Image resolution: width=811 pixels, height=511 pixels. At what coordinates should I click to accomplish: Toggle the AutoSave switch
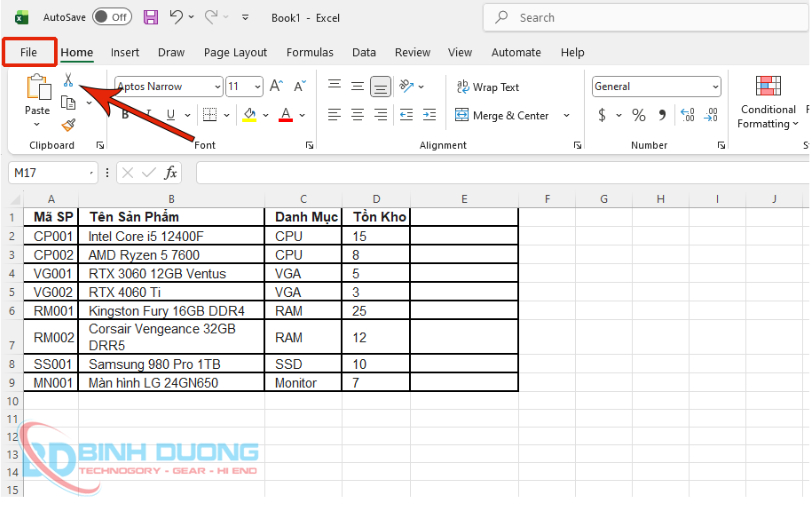[x=112, y=17]
